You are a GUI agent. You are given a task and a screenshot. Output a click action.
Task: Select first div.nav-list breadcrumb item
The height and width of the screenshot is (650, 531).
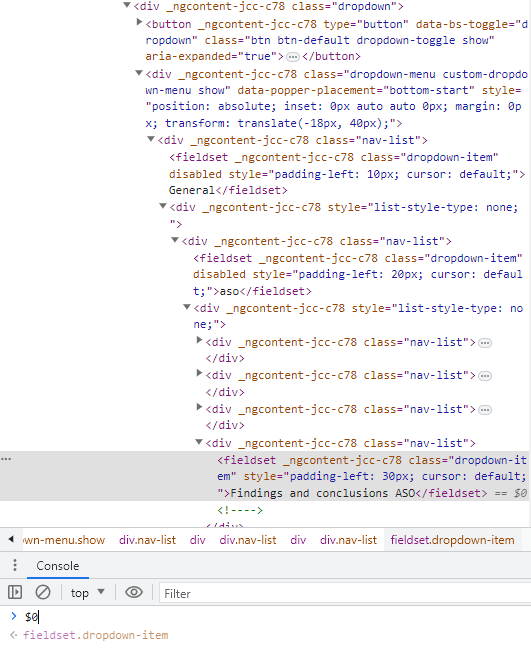click(148, 540)
